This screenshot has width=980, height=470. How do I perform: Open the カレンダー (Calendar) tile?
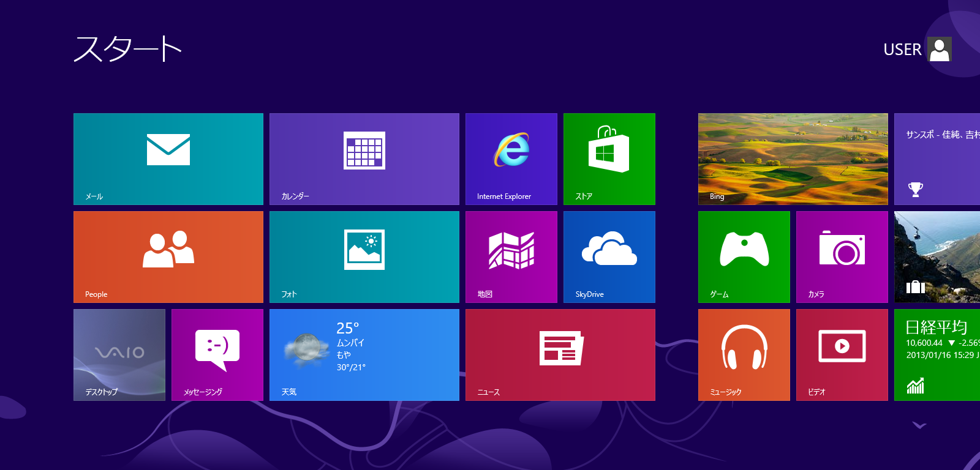[364, 159]
